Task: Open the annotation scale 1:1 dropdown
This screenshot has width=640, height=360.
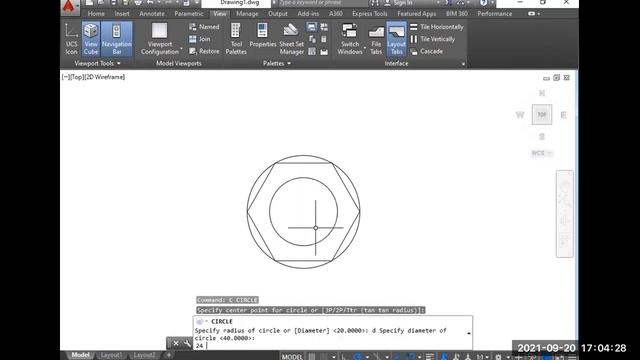Action: 482,357
